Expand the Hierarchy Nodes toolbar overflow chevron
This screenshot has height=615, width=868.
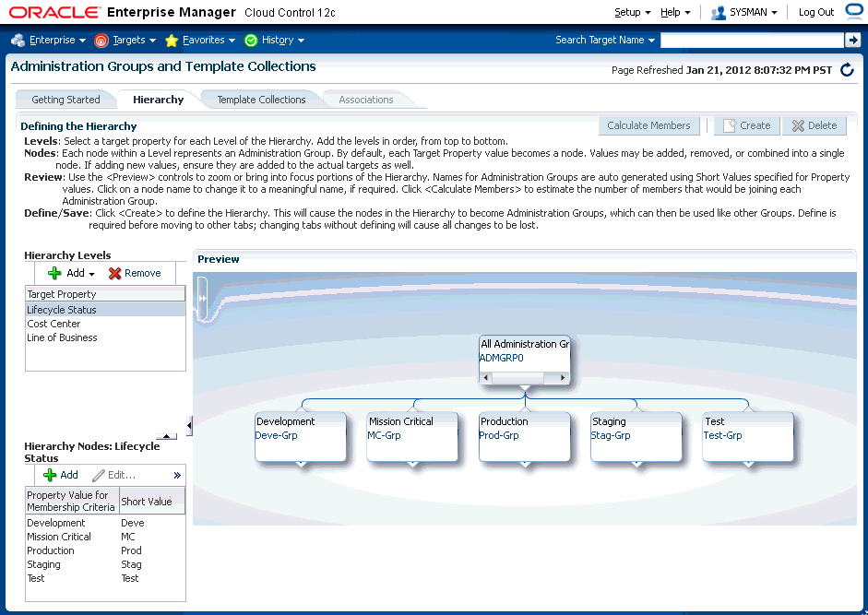[x=176, y=475]
